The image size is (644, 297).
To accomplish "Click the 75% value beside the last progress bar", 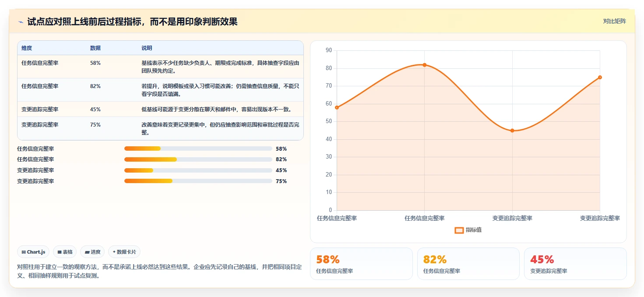I will coord(282,181).
